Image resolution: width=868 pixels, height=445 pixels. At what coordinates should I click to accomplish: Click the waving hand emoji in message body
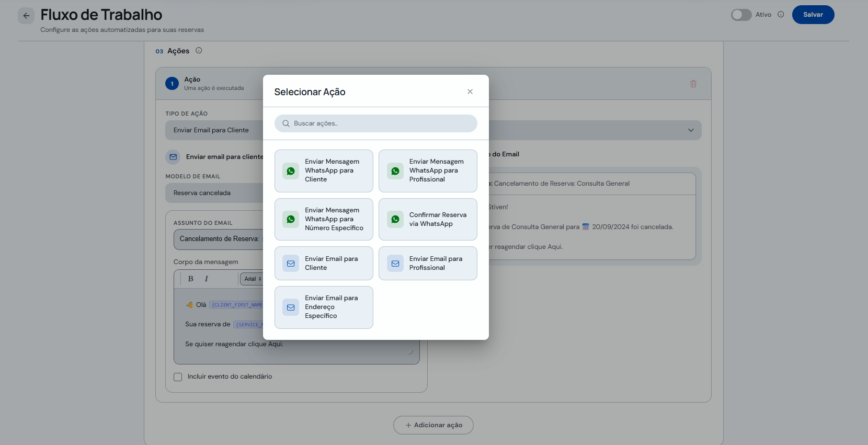click(x=189, y=304)
